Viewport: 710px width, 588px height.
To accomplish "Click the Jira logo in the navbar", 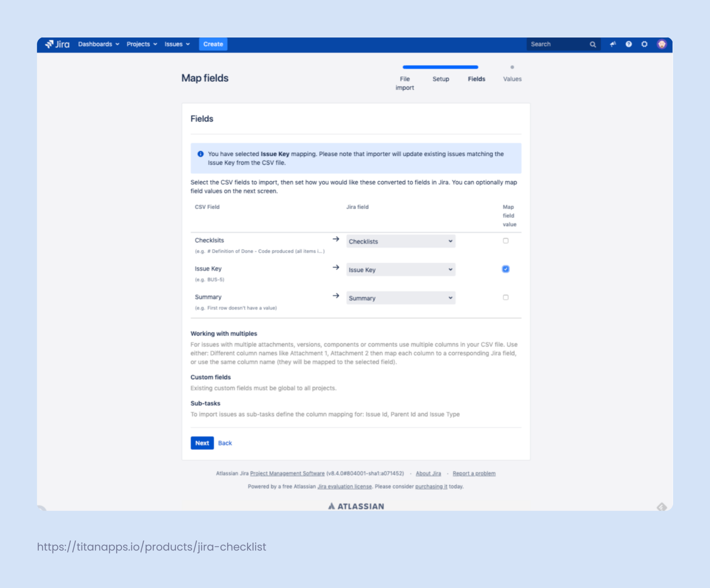I will 58,44.
